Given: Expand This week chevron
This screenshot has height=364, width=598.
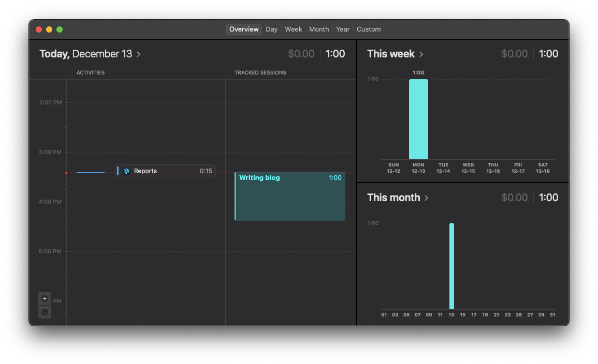Looking at the screenshot, I should (421, 54).
